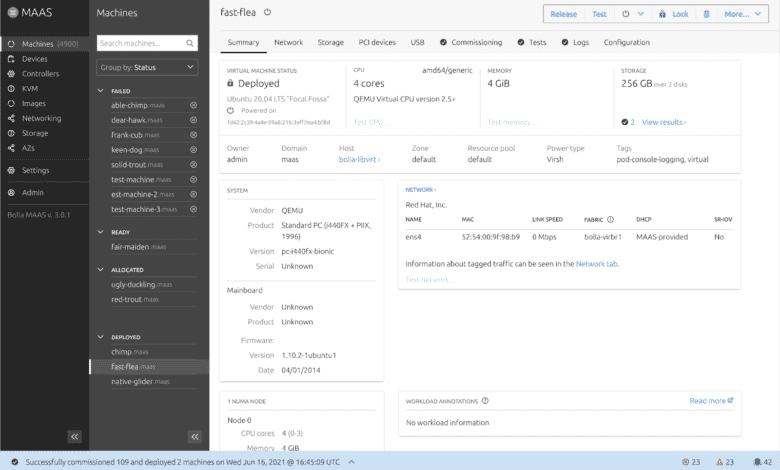Follow the bolla-libvirt host link

pos(359,159)
